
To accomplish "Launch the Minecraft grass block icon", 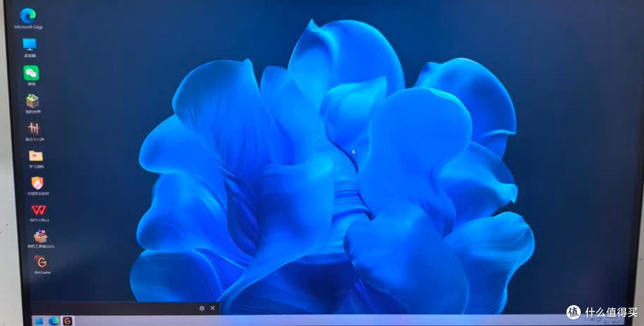I will point(32,101).
